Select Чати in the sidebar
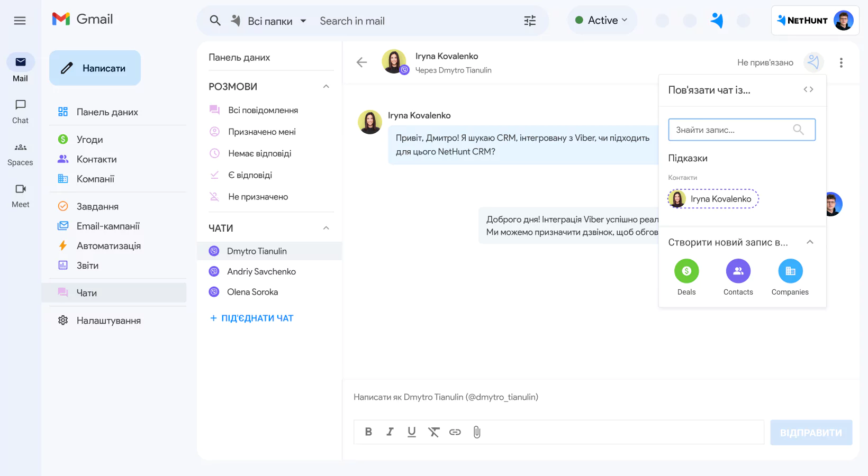The width and height of the screenshot is (868, 476). pyautogui.click(x=114, y=293)
